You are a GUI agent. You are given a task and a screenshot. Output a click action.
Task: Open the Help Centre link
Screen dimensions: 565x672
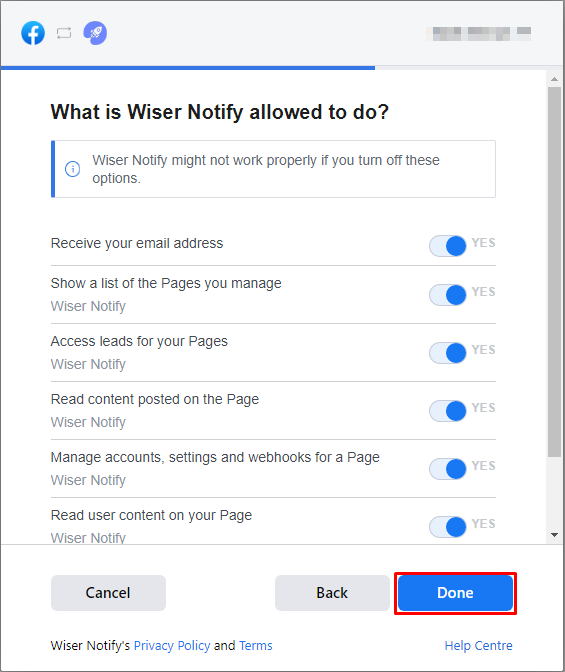(478, 645)
